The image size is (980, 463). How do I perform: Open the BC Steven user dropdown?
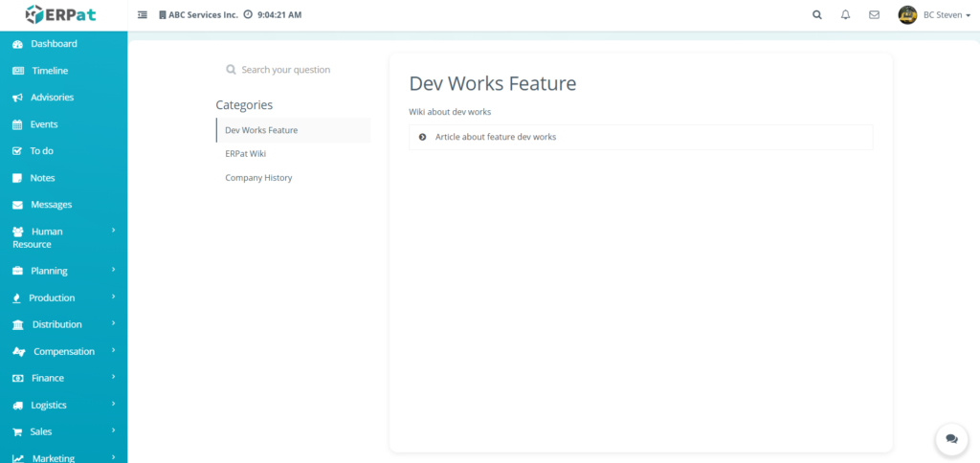point(936,15)
